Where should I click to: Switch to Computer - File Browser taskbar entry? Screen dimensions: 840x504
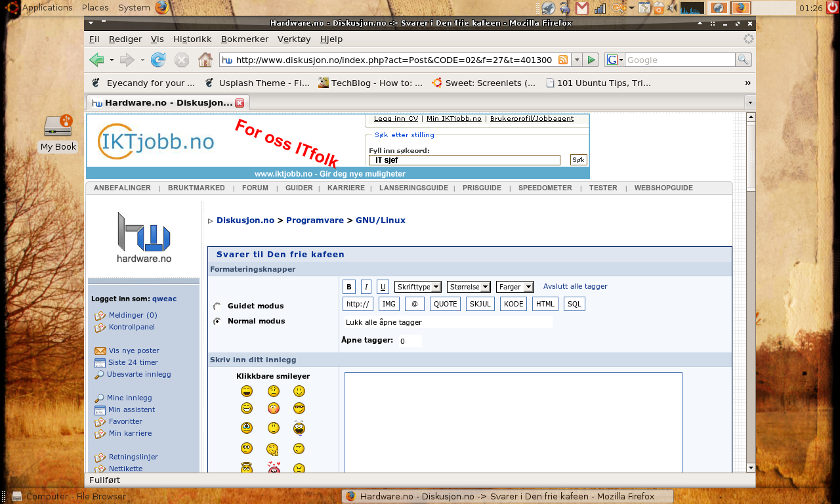coord(69,496)
